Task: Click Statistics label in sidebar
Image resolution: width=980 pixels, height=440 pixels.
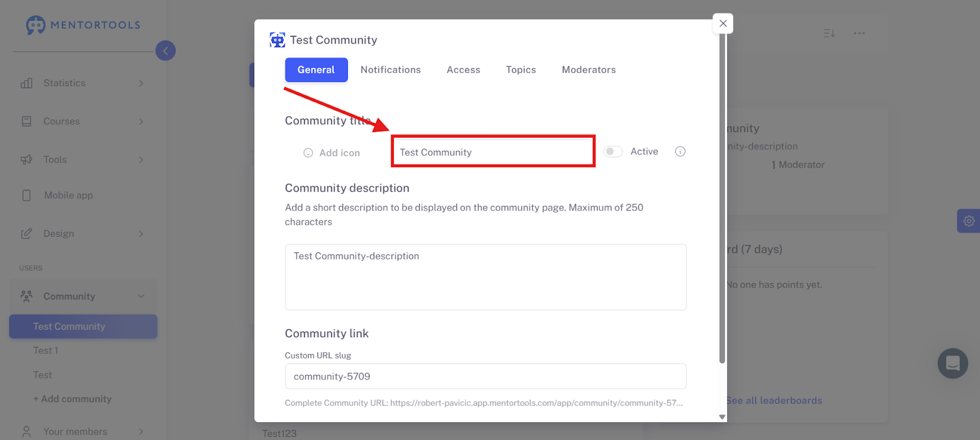Action: coord(64,83)
